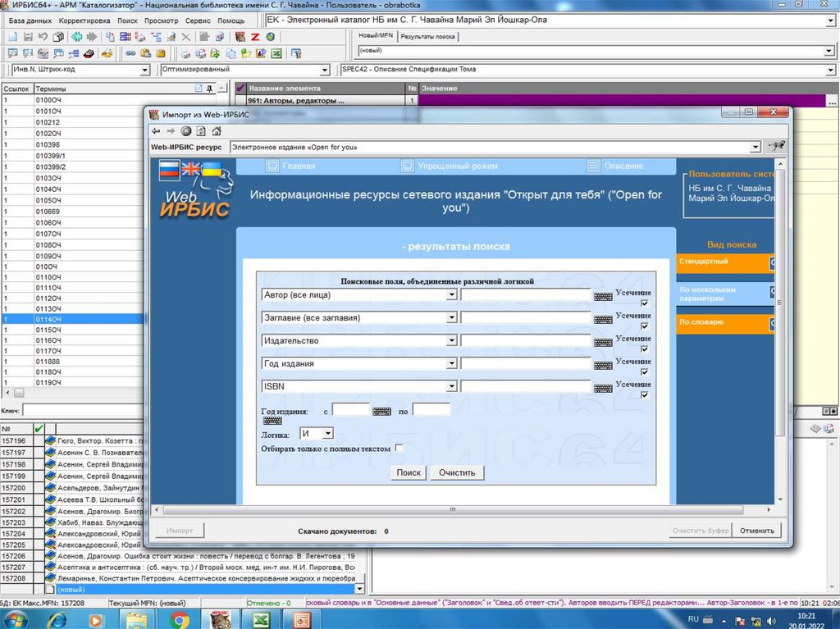This screenshot has height=629, width=840.
Task: Click the clipboard paste icon in second toolbar
Action: click(x=145, y=53)
